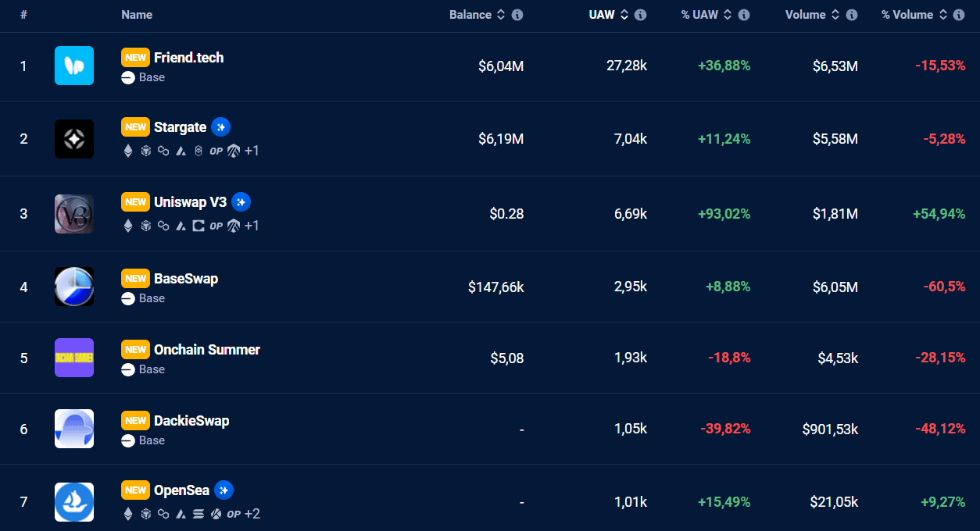Sort table by Balance column arrows
Viewport: 980px width, 531px height.
click(x=501, y=15)
